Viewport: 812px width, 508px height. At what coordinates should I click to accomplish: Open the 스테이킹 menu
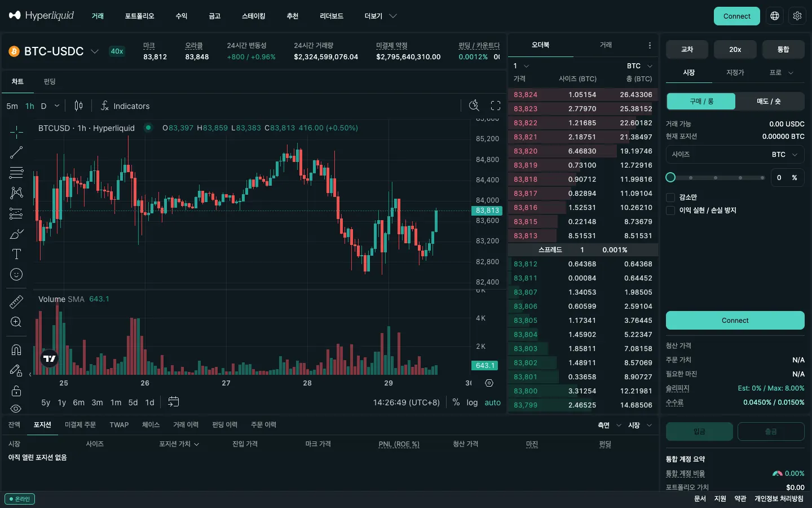(253, 16)
